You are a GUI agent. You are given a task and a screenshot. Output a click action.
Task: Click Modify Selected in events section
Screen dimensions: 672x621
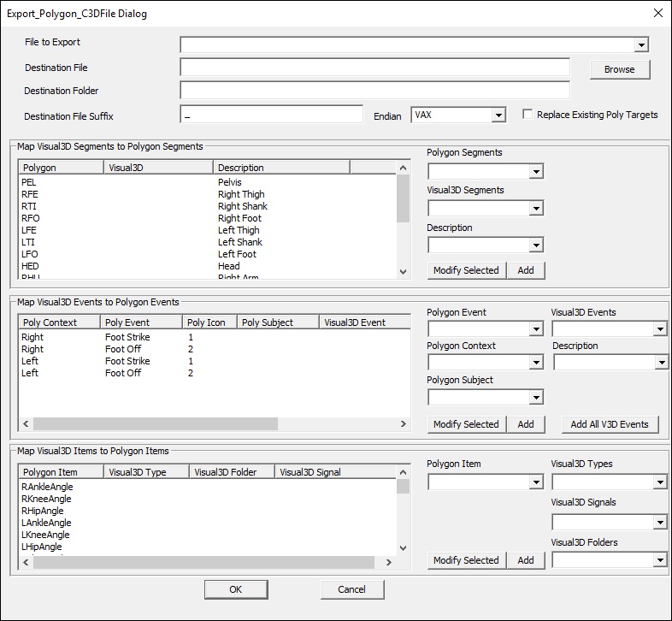(x=467, y=424)
